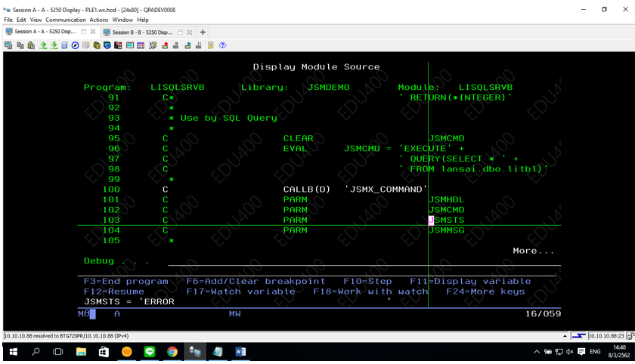
Task: Click the JSMDEMO library name
Action: tap(328, 88)
